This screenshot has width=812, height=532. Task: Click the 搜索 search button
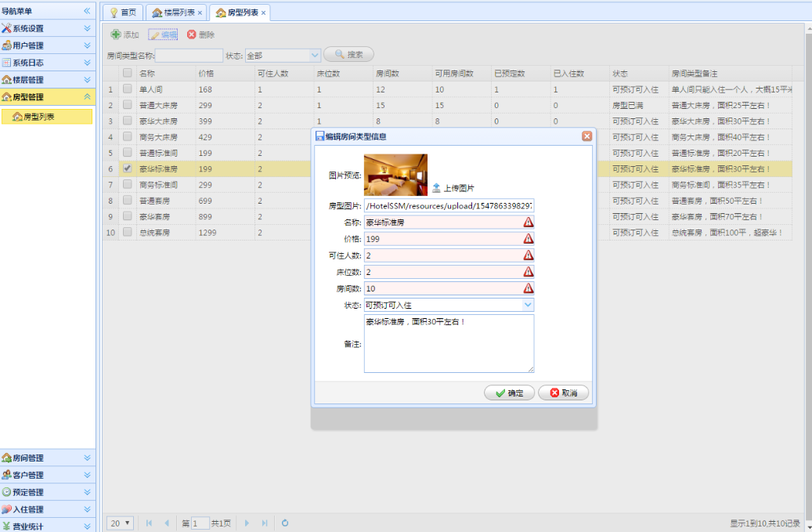click(348, 54)
